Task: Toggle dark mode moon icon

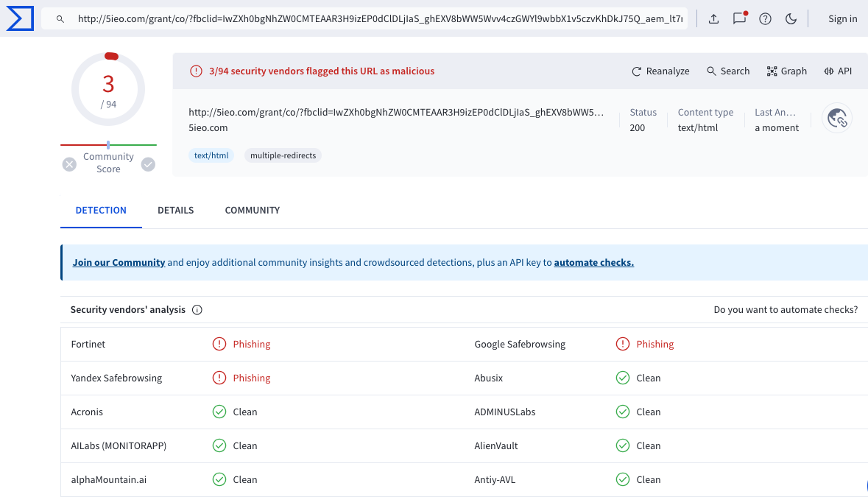Action: click(791, 19)
